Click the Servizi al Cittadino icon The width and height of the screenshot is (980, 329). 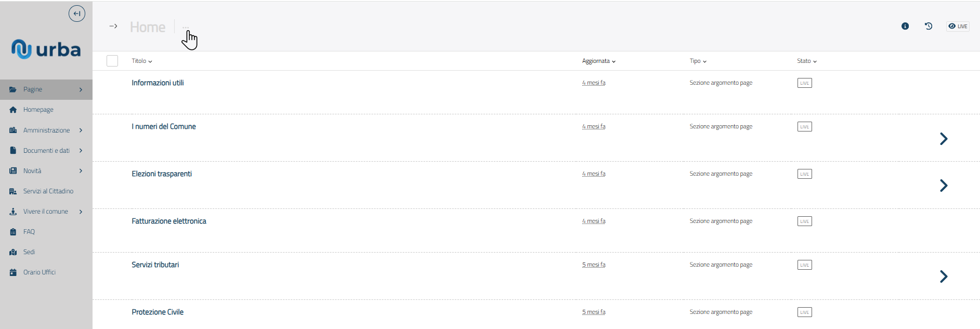[13, 191]
